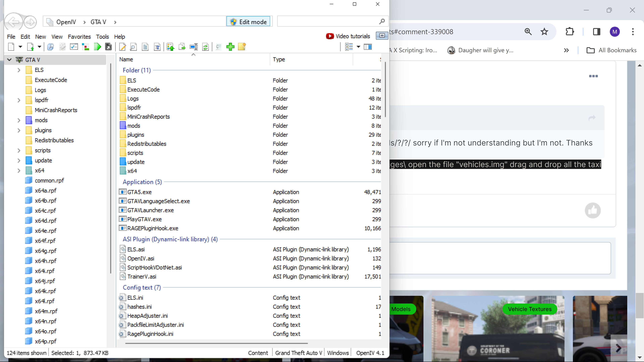Screen dimensions: 644x362
Task: Click the Vehicle Textures green tag
Action: pyautogui.click(x=529, y=309)
